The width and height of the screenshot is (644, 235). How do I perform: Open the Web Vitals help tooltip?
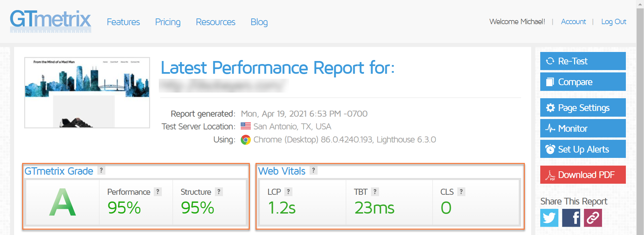tap(313, 170)
